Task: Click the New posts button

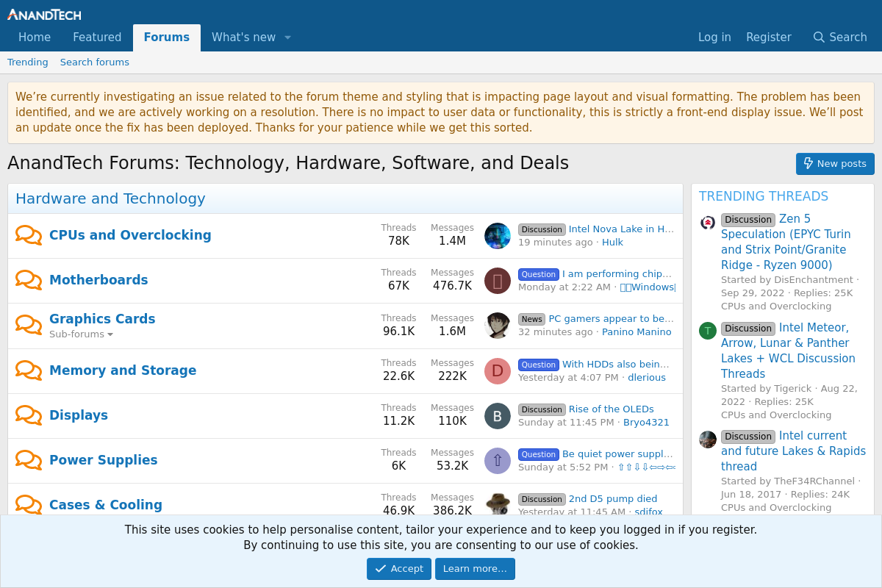Action: click(x=835, y=164)
